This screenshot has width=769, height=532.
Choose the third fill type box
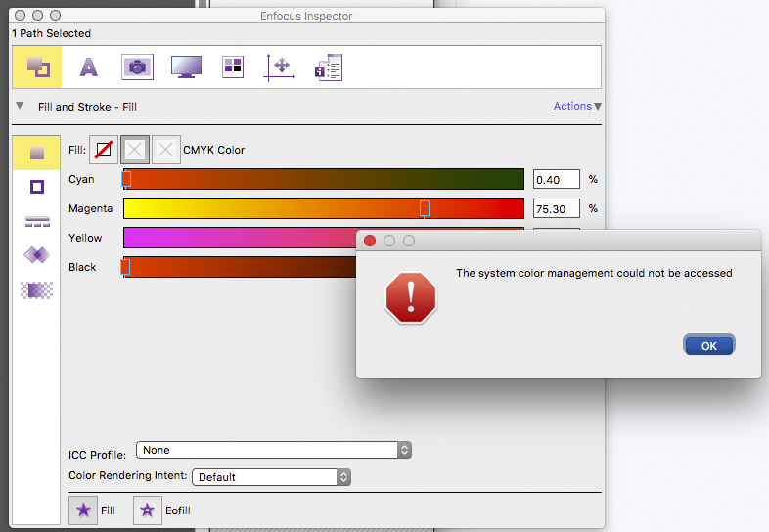(x=165, y=150)
